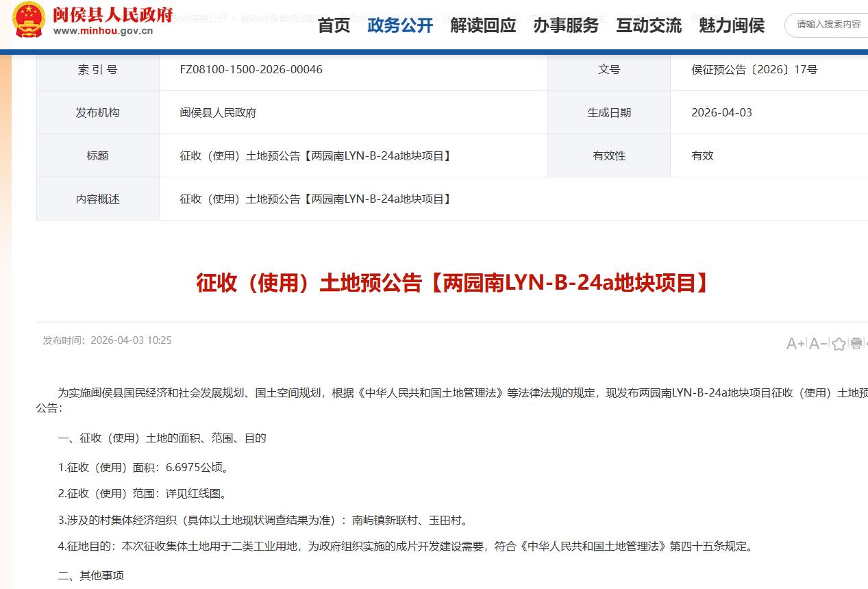Open 办事服务 menu item

point(566,26)
